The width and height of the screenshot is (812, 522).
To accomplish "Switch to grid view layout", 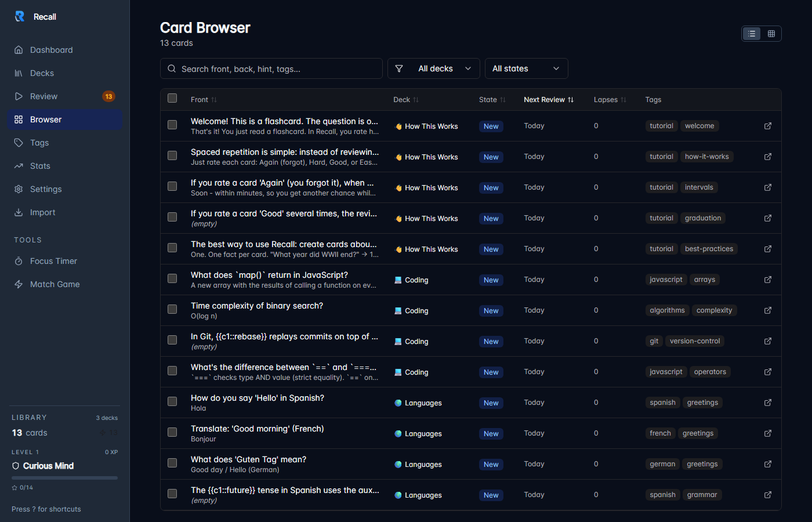I will (771, 34).
